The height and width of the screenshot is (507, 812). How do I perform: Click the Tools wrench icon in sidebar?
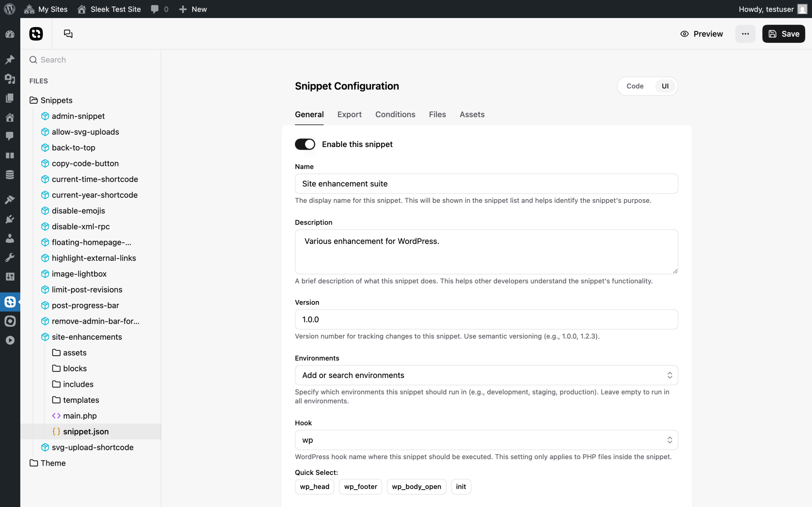click(10, 258)
